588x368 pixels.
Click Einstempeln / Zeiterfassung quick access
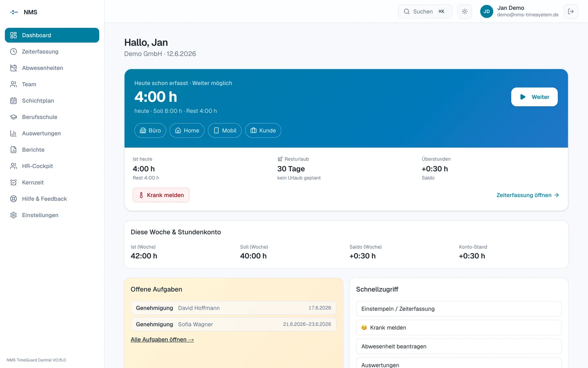pos(459,309)
